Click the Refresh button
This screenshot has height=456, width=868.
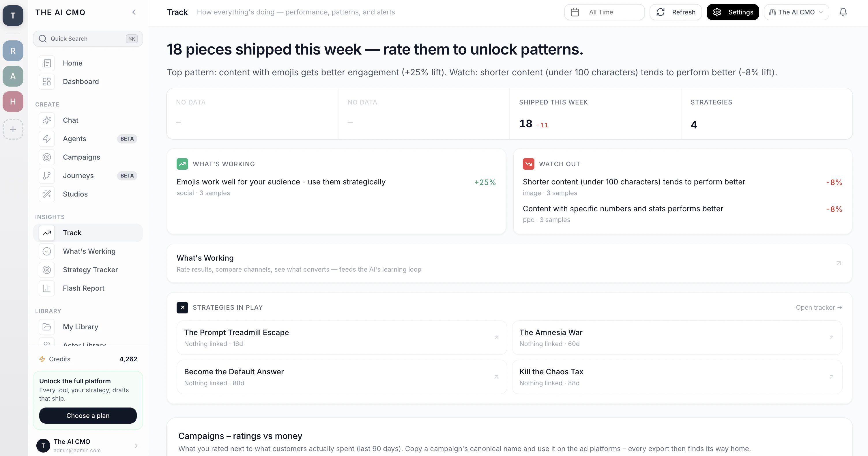[676, 12]
